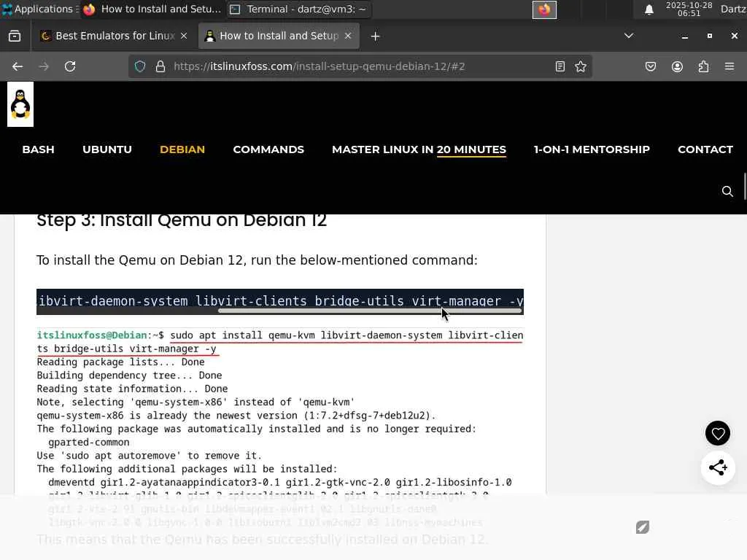Open the notification bell in panel
This screenshot has width=747, height=560.
[x=649, y=9]
